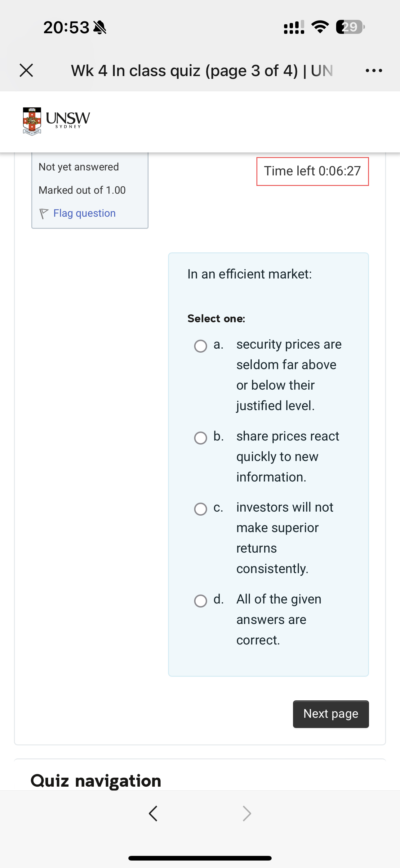Tap the battery indicator showing 29

click(349, 27)
